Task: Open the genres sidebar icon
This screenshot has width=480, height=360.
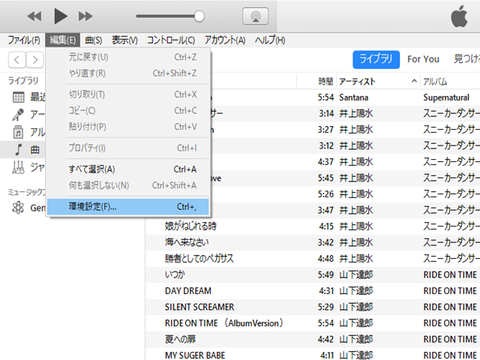Action: coord(18,167)
